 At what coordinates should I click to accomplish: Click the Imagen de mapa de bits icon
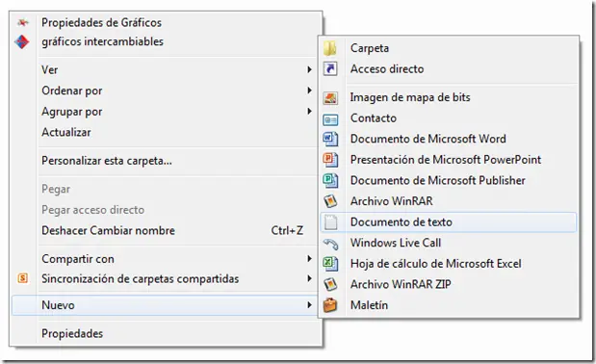pyautogui.click(x=330, y=97)
